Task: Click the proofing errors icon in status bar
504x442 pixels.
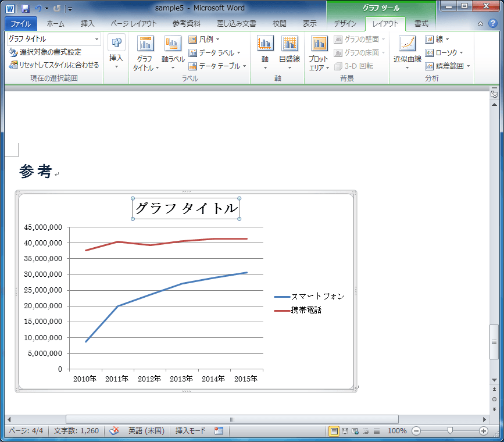Action: point(114,431)
